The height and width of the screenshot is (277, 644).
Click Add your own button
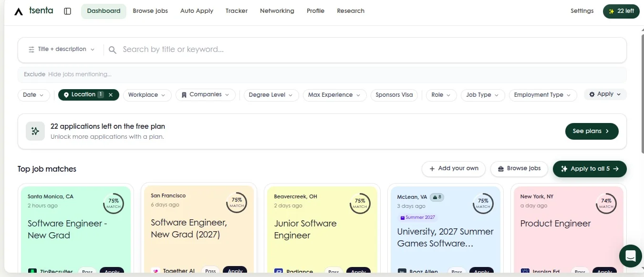(x=454, y=169)
